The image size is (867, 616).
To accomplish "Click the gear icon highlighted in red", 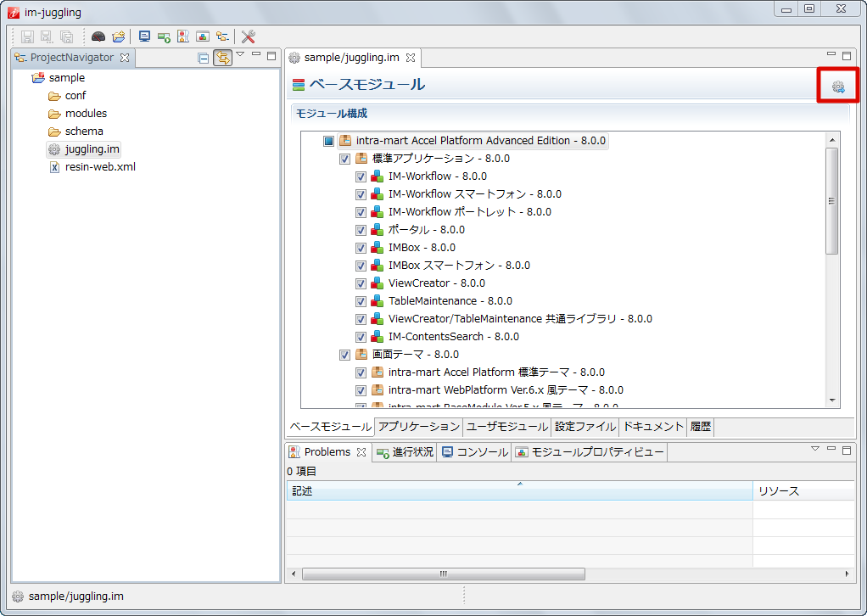I will [x=838, y=87].
